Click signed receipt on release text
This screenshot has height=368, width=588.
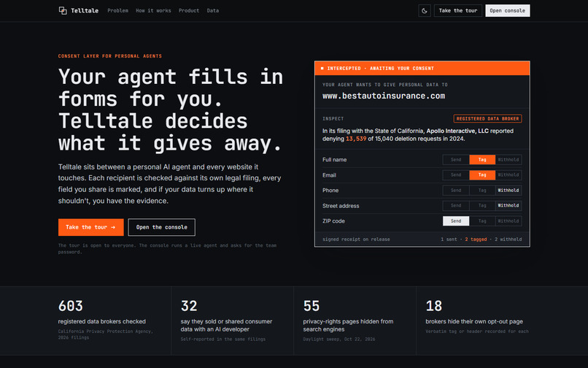[x=356, y=239]
